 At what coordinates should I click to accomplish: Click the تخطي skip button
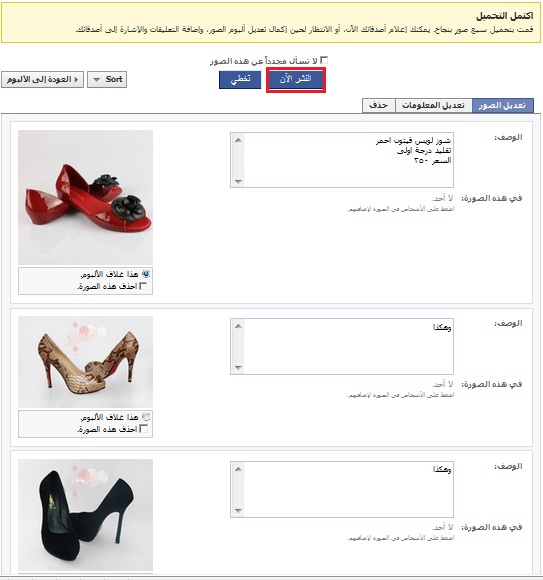[240, 80]
